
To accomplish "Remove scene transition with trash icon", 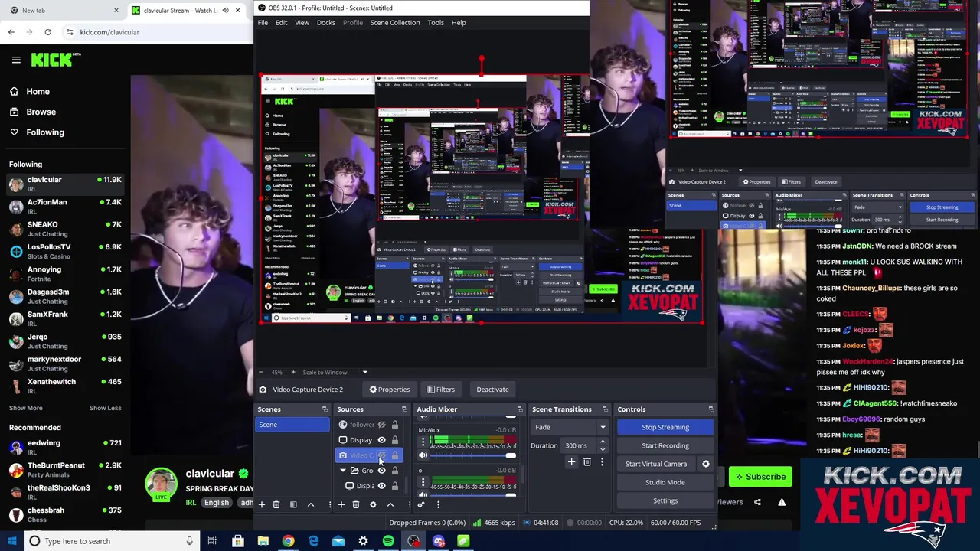I will (x=587, y=462).
